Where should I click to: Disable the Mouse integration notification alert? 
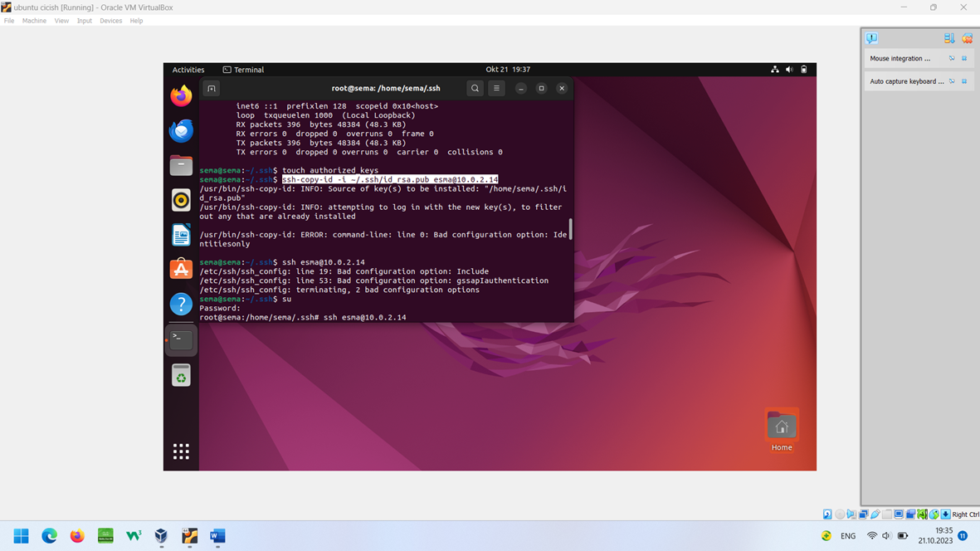click(952, 58)
